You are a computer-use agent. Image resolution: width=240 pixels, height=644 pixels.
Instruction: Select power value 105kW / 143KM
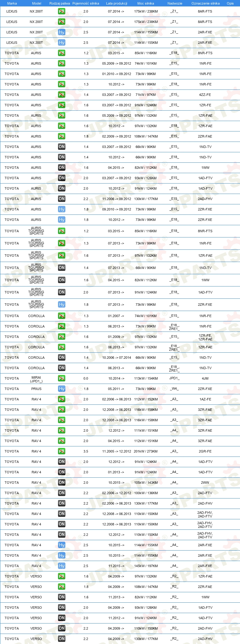[x=146, y=483]
